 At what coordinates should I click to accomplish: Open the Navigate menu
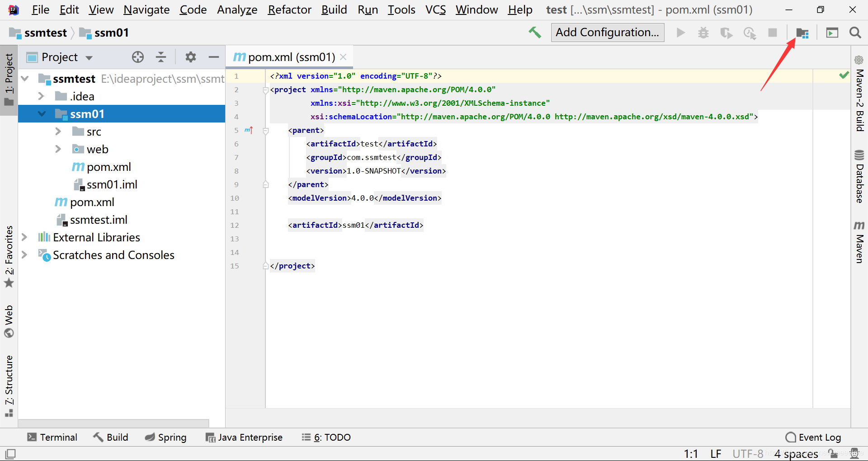click(x=146, y=9)
